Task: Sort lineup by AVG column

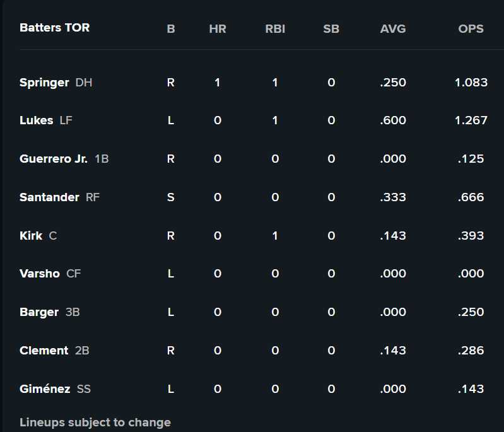Action: 393,29
